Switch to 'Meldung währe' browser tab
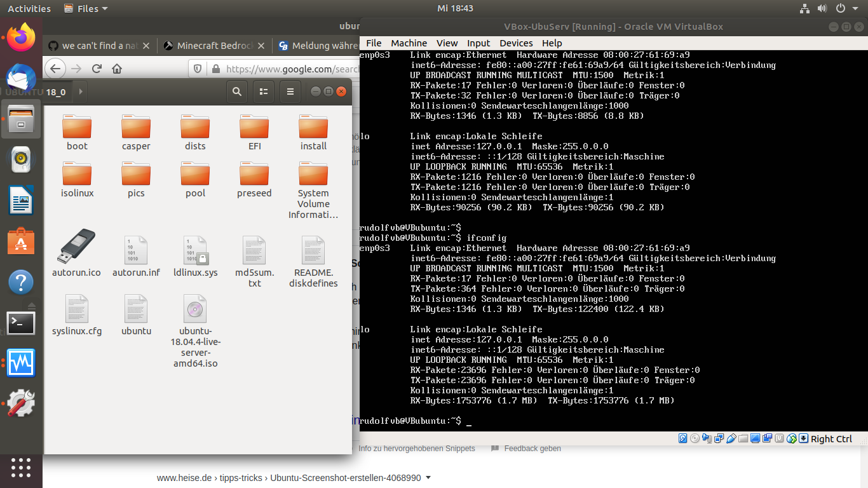The width and height of the screenshot is (868, 488). click(x=318, y=45)
